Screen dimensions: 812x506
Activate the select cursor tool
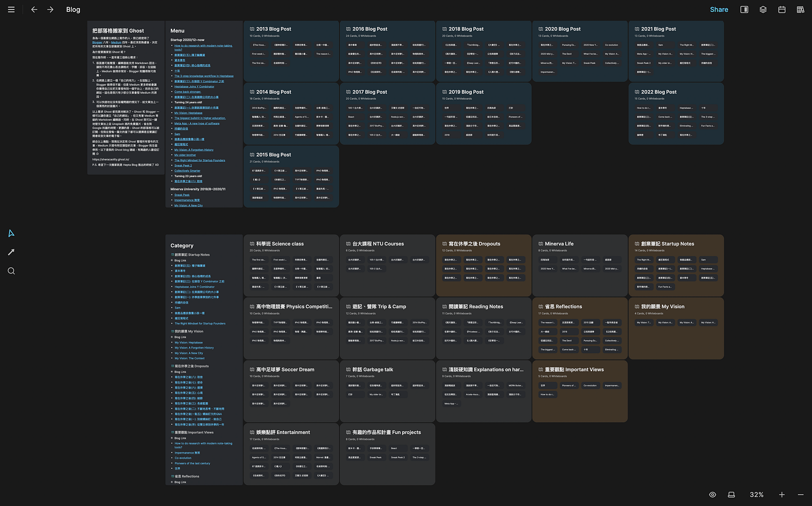[11, 234]
